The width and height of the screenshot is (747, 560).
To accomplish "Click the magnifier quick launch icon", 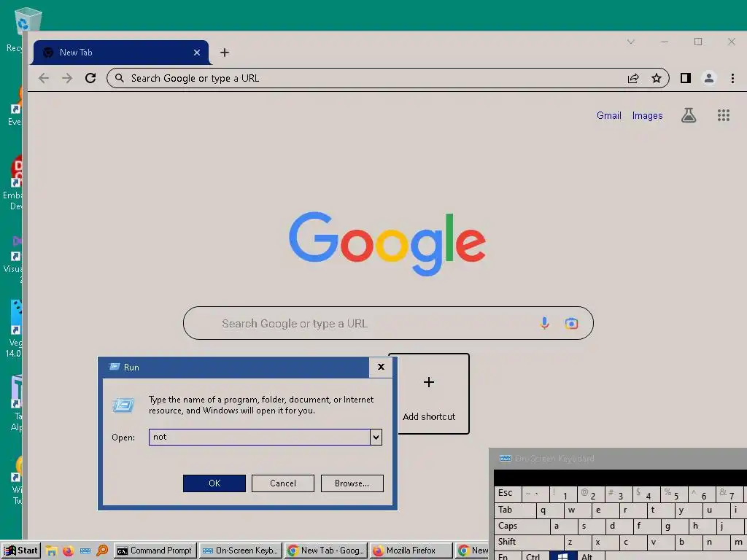I will coord(102,551).
